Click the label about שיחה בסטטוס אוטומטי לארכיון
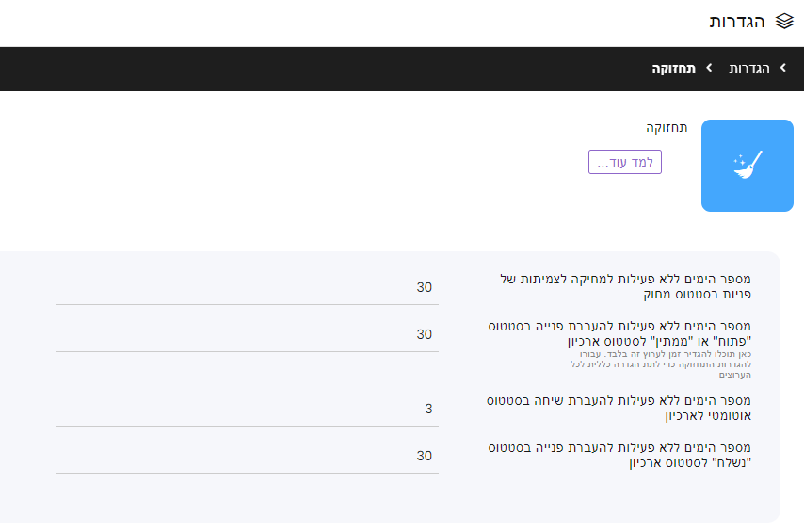804x532 pixels. tap(619, 408)
